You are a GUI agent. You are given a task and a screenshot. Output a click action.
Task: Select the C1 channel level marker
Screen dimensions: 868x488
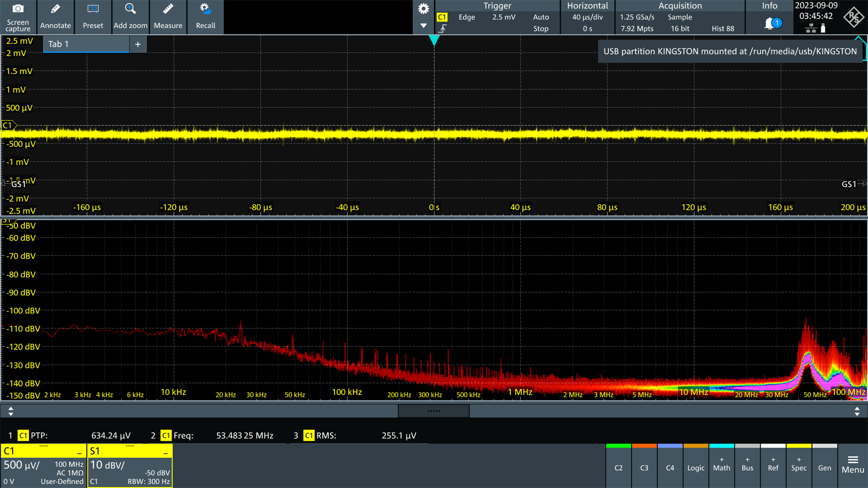click(x=8, y=125)
